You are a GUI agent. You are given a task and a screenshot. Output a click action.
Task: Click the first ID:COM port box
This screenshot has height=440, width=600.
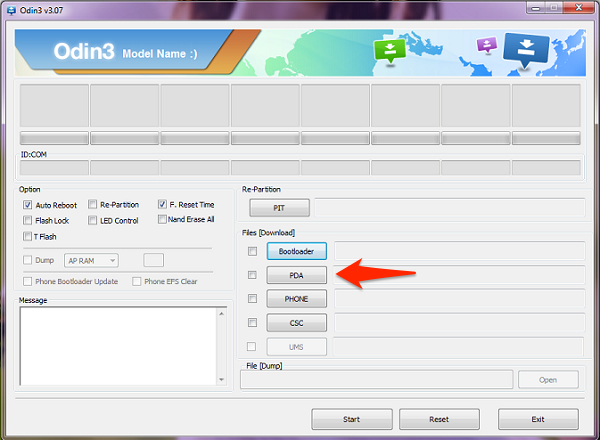point(54,168)
